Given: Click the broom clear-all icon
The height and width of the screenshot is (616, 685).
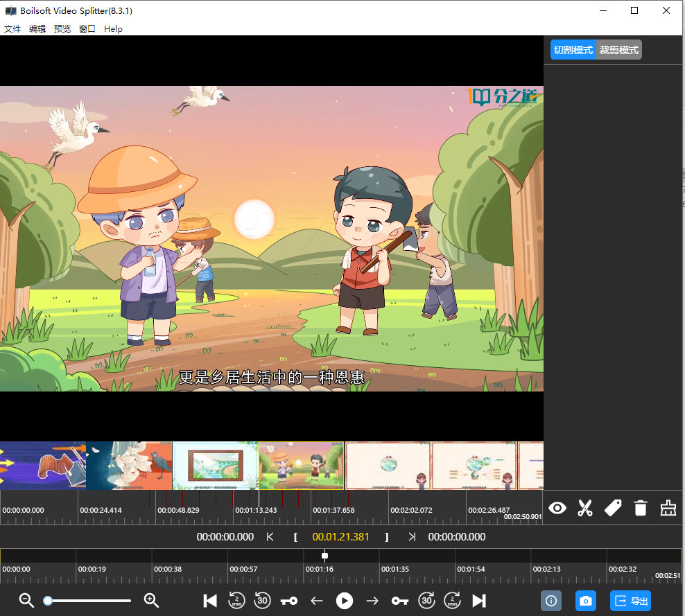Looking at the screenshot, I should point(668,509).
